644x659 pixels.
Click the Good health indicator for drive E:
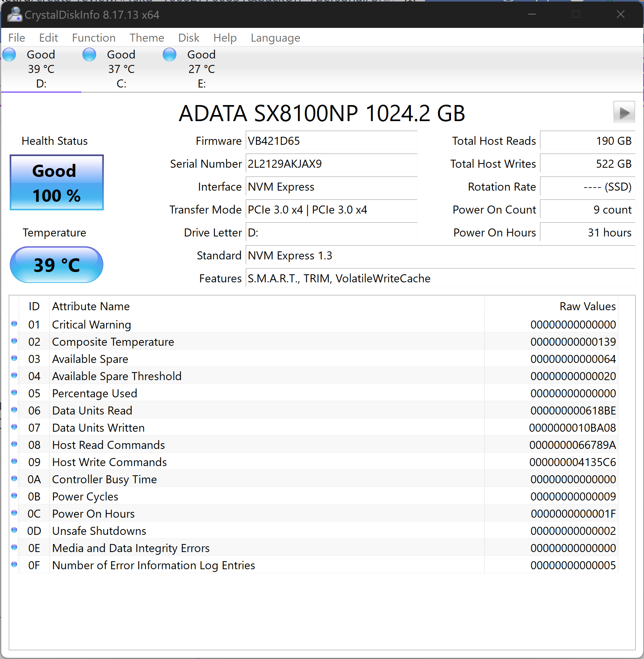click(x=169, y=55)
